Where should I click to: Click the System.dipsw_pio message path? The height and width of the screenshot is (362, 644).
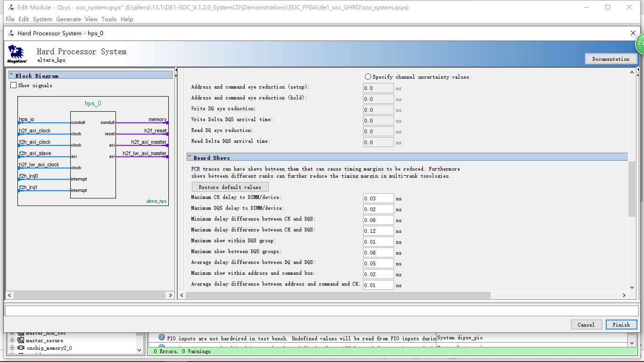pyautogui.click(x=460, y=337)
